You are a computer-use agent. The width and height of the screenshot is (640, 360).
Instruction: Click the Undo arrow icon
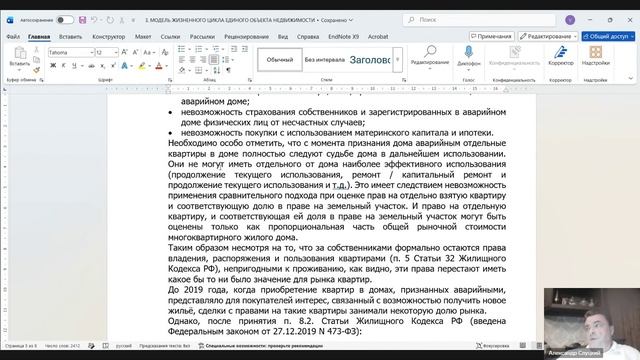(x=94, y=20)
